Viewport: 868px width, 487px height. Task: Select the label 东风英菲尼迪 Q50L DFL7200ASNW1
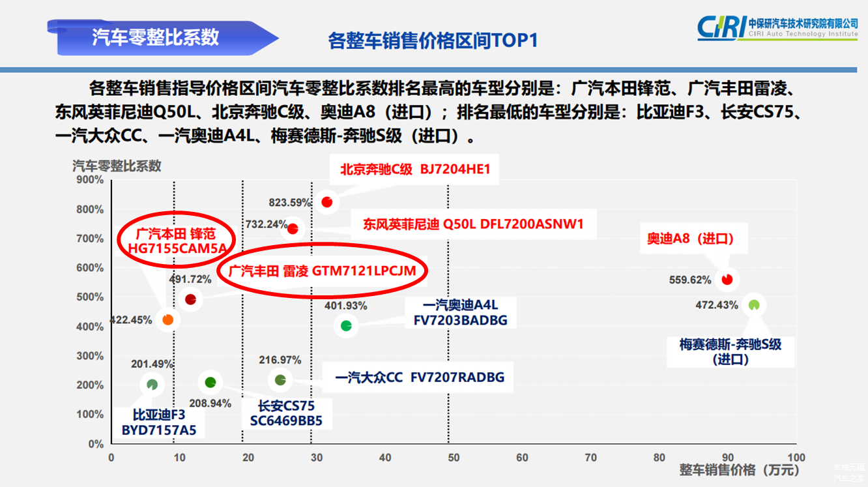click(x=473, y=224)
